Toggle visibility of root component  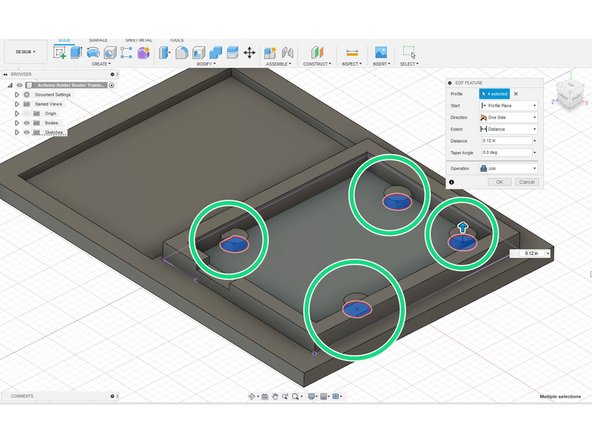point(20,85)
